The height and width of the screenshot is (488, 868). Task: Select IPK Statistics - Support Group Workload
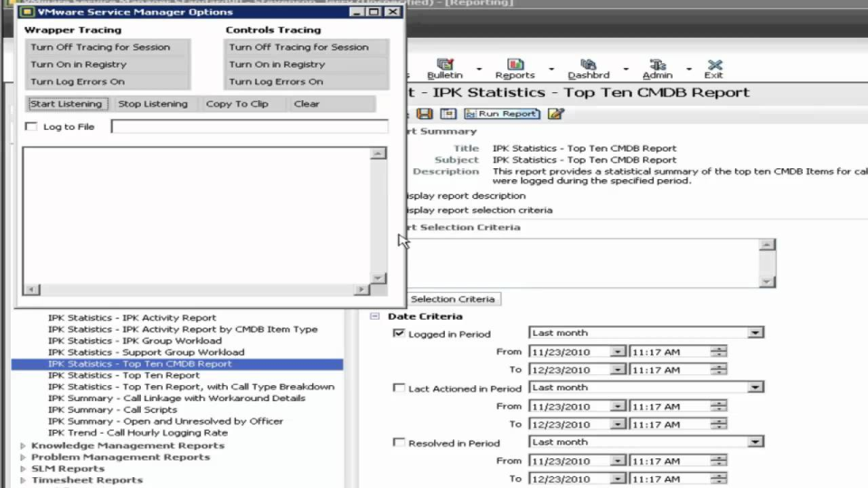tap(146, 352)
